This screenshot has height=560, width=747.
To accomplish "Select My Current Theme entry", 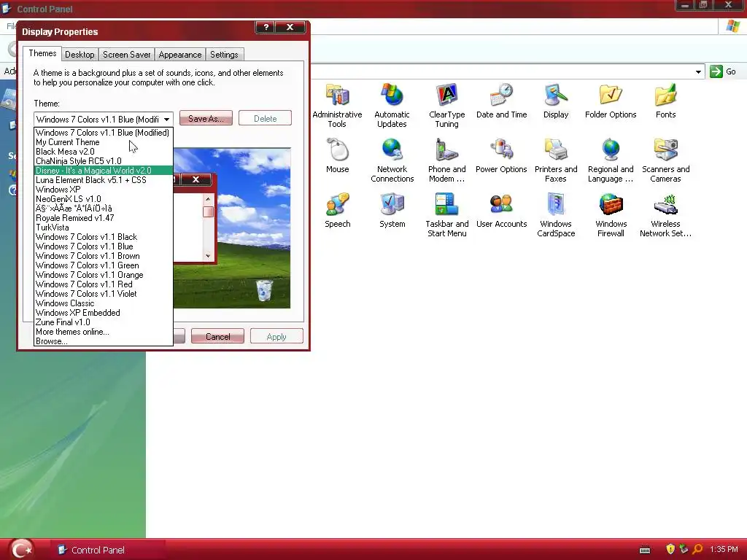I will 103,142.
